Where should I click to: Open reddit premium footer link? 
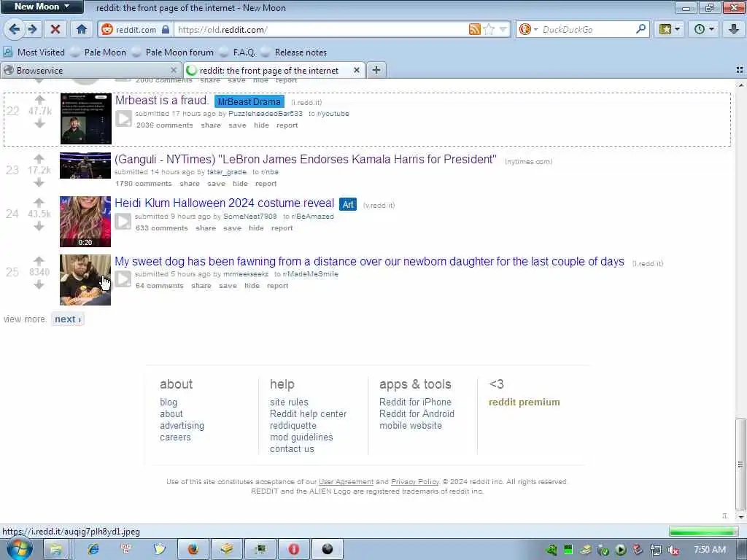point(524,402)
